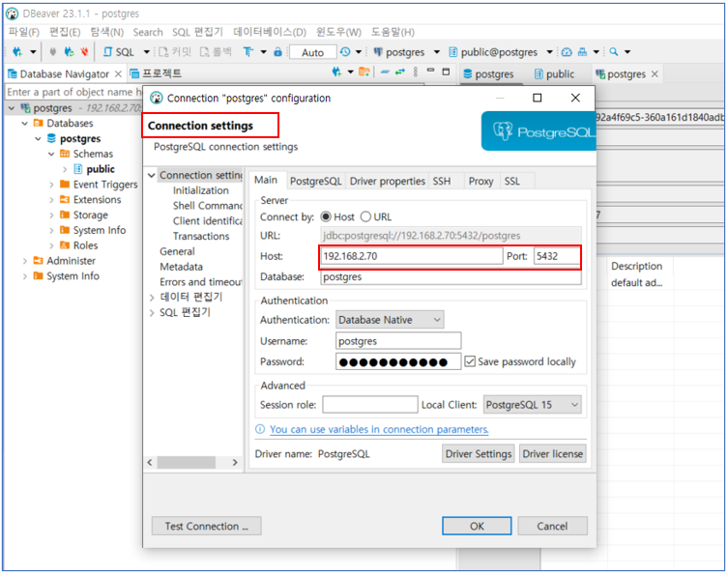Screen dimensions: 728x574
Task: Click the Navigator view menu dots icon
Action: click(415, 72)
